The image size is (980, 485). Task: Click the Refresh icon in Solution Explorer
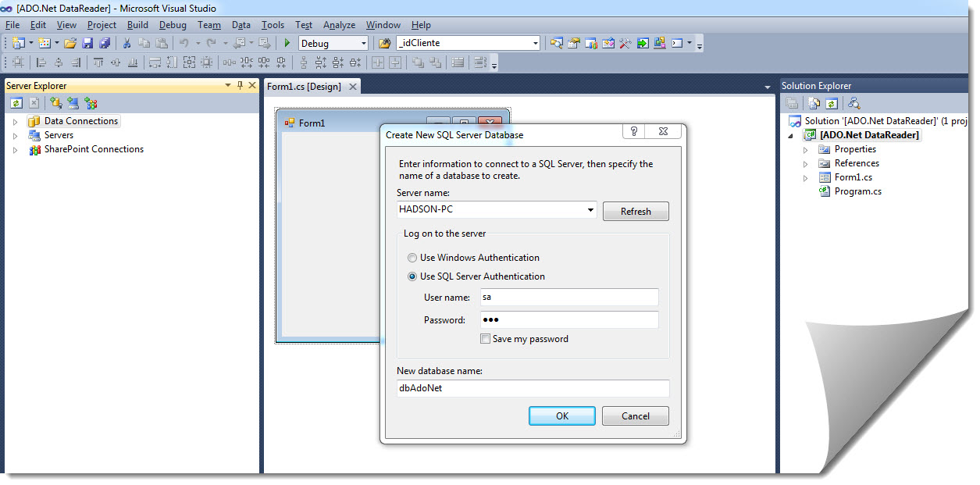pyautogui.click(x=832, y=102)
